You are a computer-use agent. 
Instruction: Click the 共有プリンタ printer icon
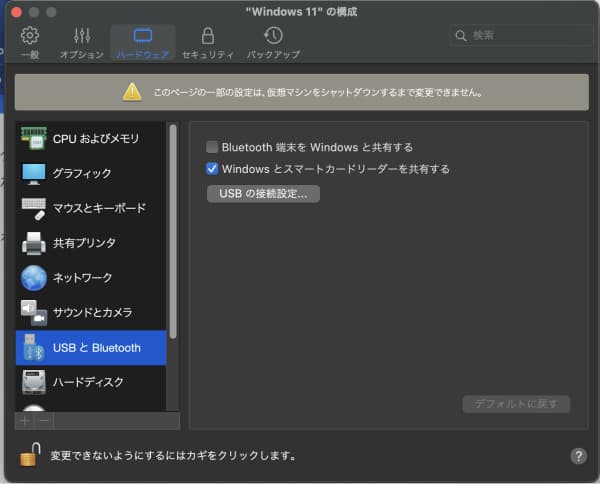tap(34, 243)
